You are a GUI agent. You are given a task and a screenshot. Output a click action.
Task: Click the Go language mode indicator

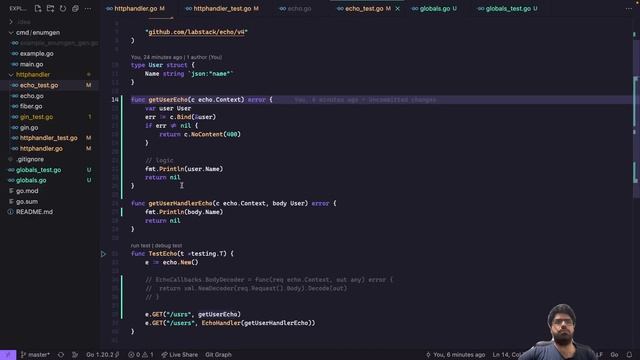[x=614, y=355]
